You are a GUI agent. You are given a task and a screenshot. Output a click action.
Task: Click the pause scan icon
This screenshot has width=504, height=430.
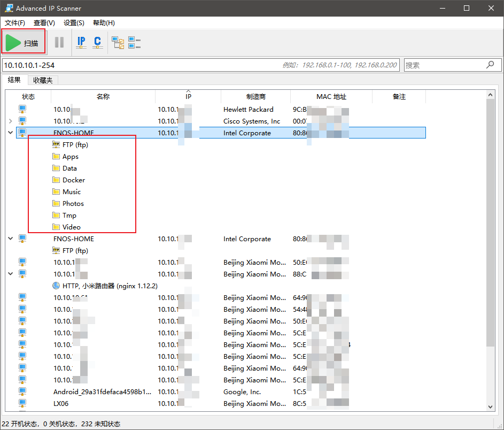(x=59, y=42)
